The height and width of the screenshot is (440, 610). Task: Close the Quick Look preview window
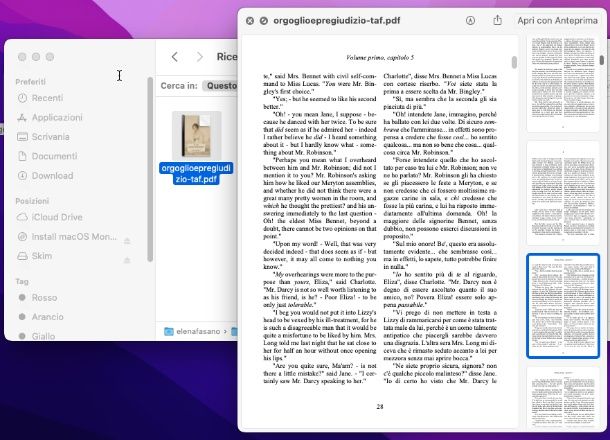(x=250, y=21)
